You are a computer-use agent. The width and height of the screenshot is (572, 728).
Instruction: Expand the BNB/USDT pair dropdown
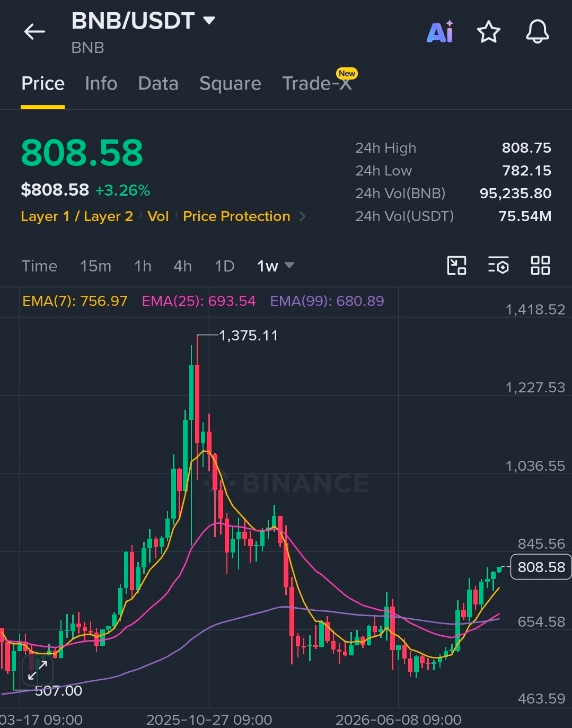(x=209, y=21)
